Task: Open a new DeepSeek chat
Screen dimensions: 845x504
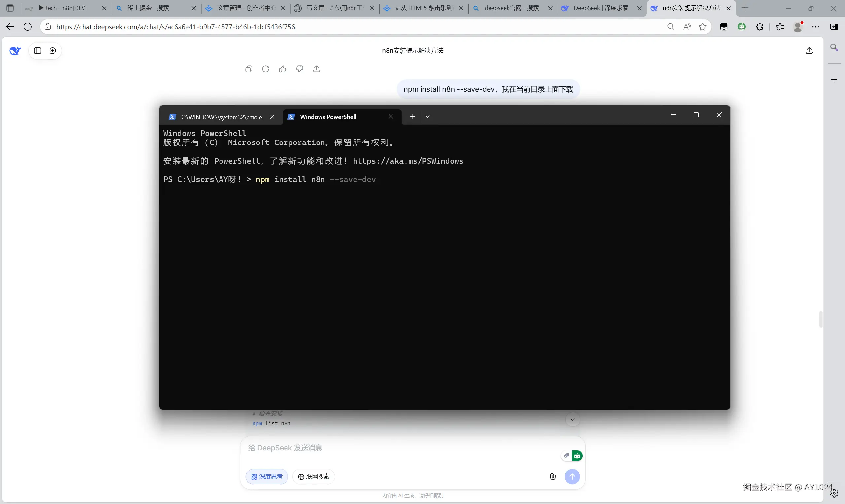Action: click(53, 50)
